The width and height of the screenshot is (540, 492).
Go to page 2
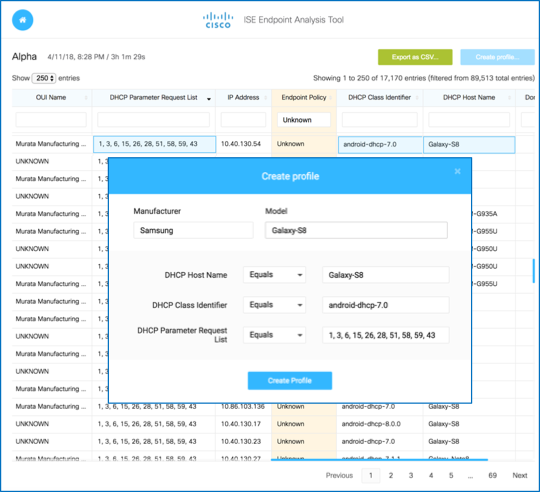pos(391,475)
